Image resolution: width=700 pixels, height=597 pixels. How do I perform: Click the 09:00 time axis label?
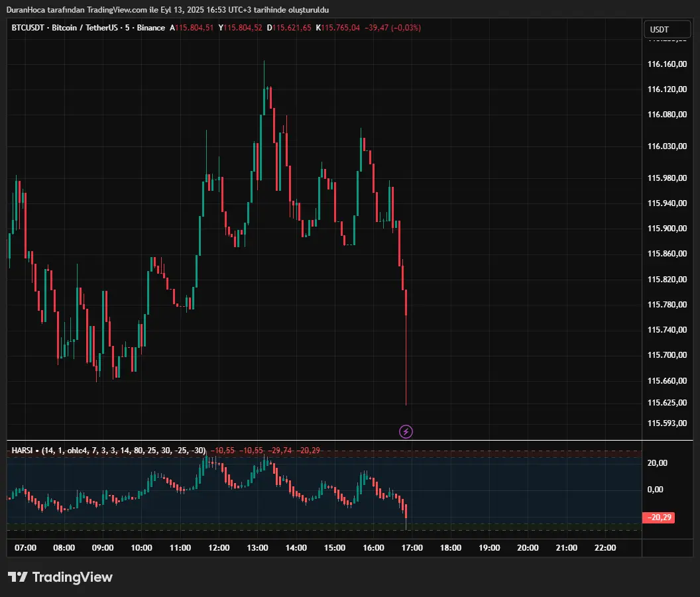(103, 547)
